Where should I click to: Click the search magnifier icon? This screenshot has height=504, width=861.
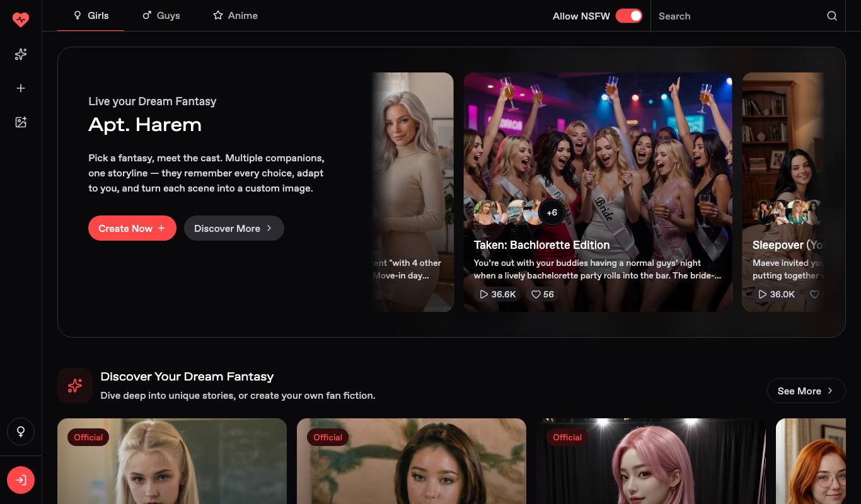pyautogui.click(x=832, y=16)
